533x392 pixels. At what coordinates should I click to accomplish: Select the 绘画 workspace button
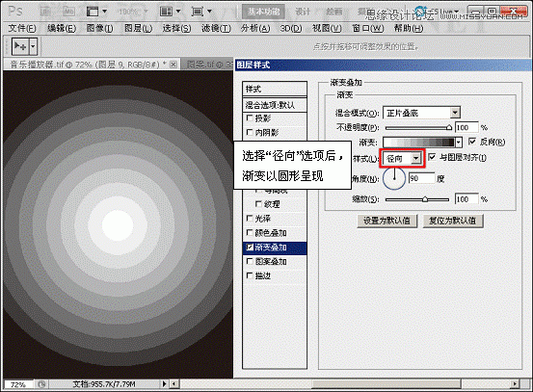click(x=334, y=12)
